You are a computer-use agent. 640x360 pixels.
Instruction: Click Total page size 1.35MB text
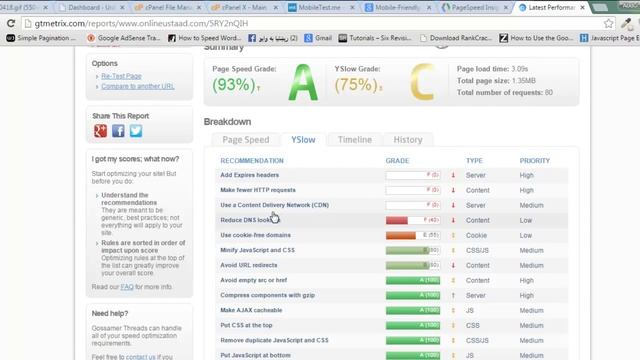point(496,81)
